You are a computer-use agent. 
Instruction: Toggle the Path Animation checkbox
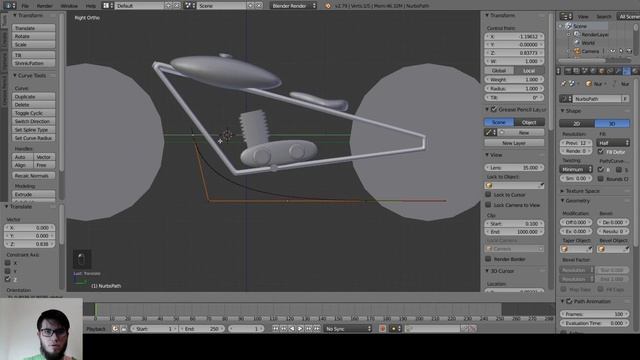pos(569,301)
